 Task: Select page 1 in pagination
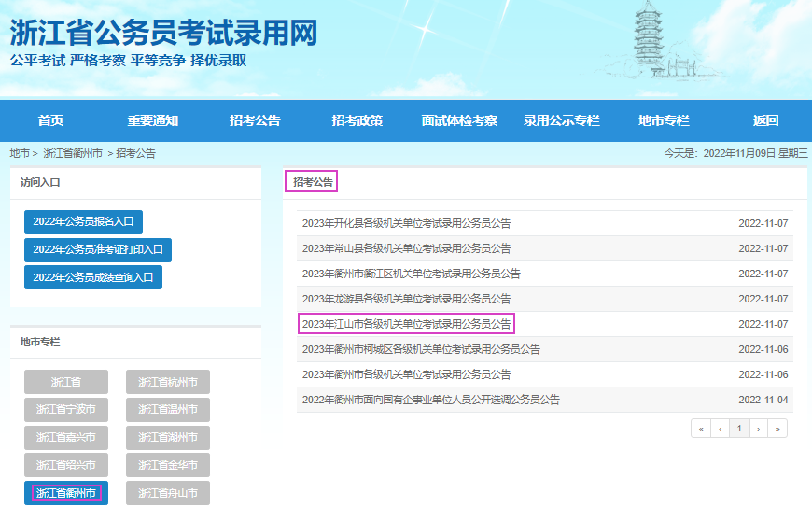pyautogui.click(x=739, y=429)
